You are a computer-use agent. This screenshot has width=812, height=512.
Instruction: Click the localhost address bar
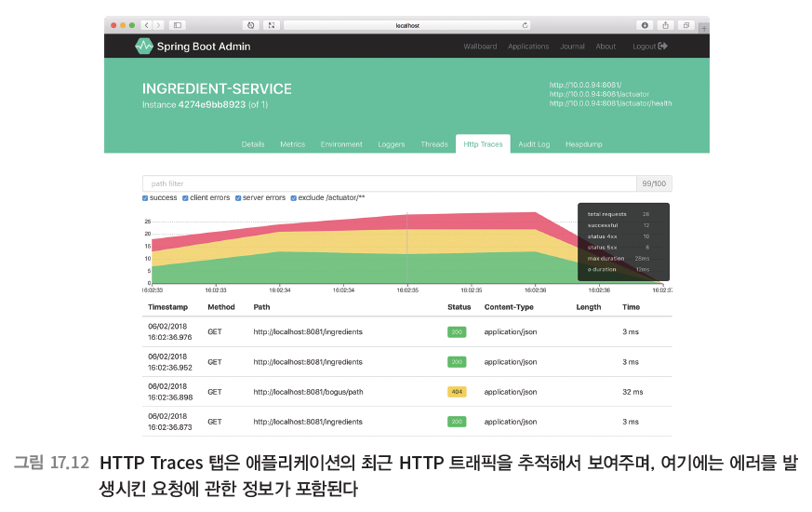407,25
